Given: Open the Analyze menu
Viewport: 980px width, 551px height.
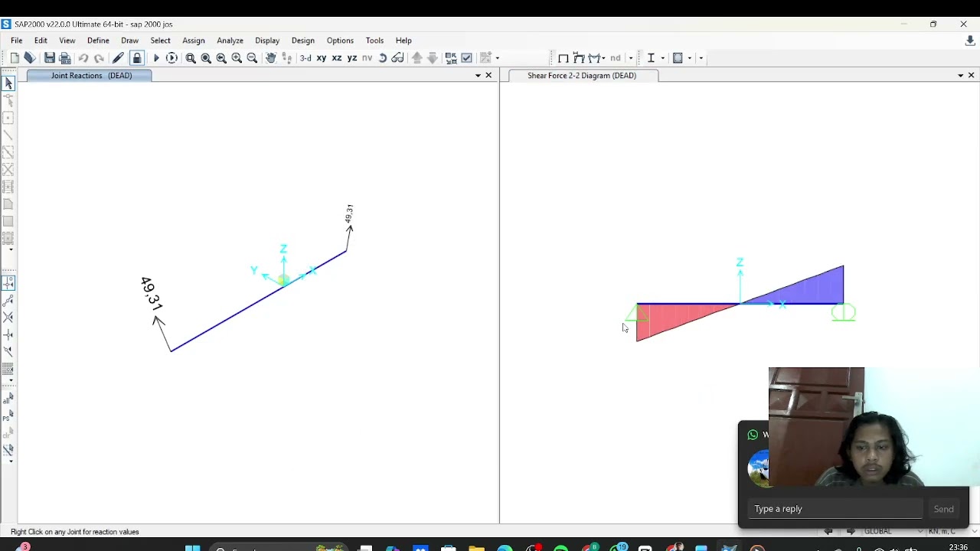Looking at the screenshot, I should tap(230, 41).
